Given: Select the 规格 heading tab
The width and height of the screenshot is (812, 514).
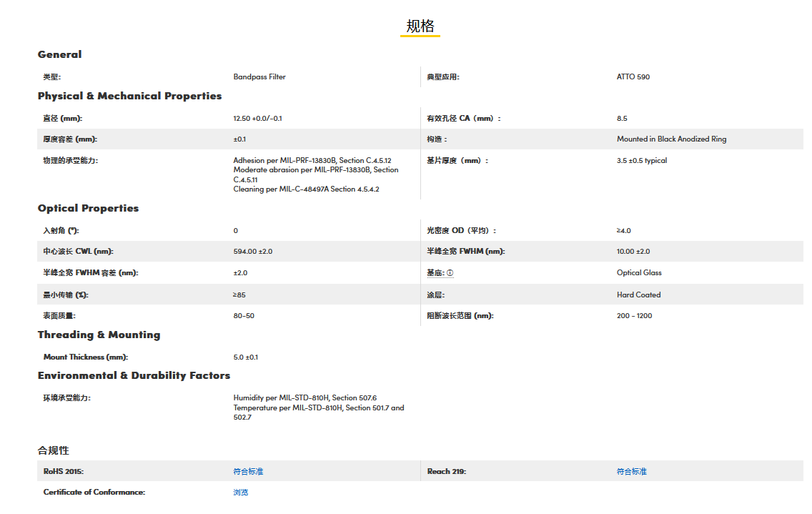Looking at the screenshot, I should 420,26.
